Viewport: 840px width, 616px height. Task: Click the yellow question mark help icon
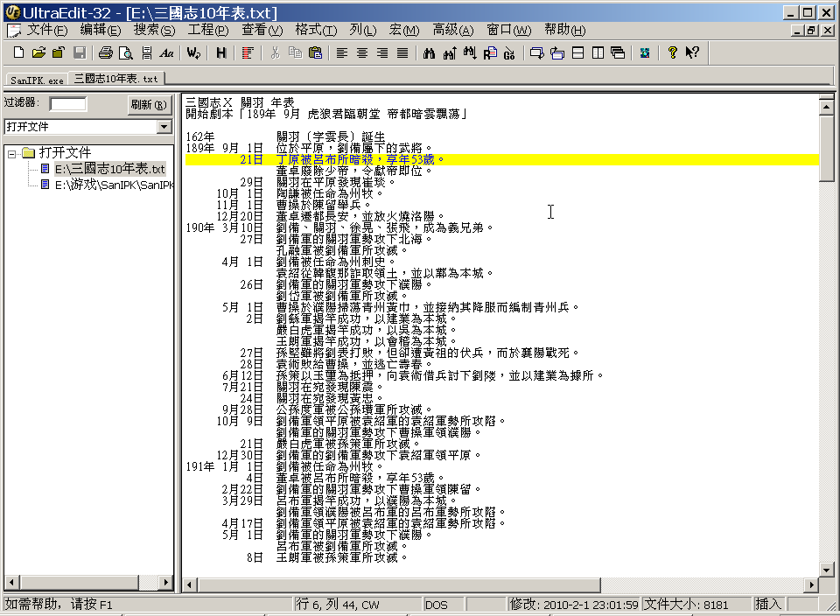[x=672, y=52]
